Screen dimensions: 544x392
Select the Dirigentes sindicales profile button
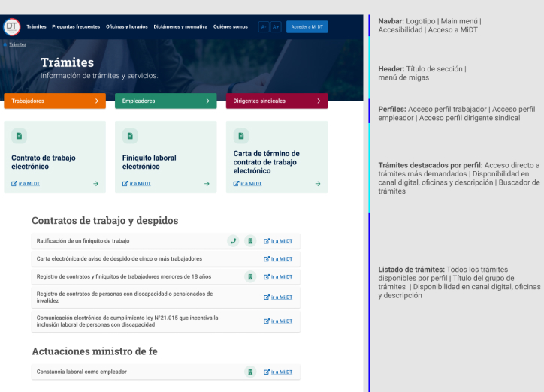(x=277, y=101)
